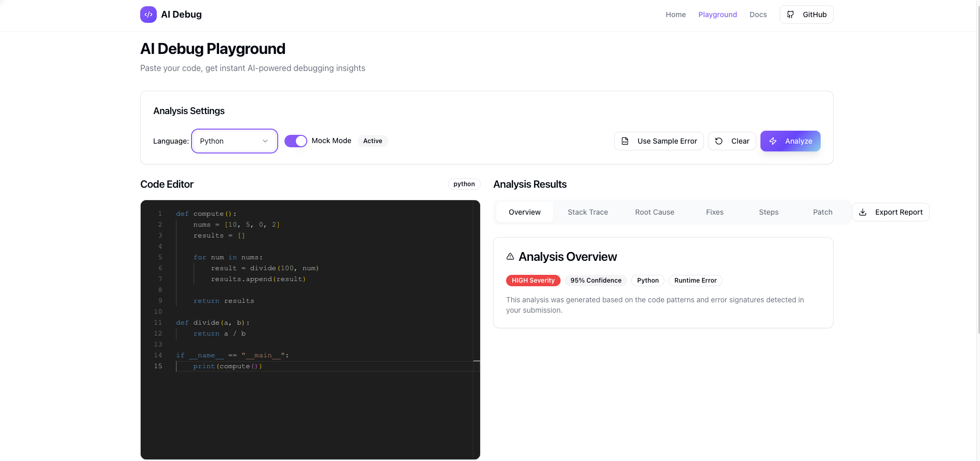Switch to the Stack Trace tab

(588, 212)
